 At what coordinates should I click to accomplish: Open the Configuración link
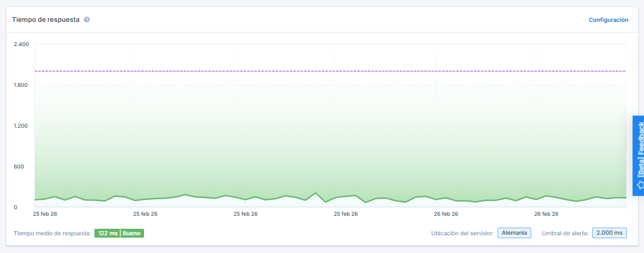pyautogui.click(x=608, y=20)
